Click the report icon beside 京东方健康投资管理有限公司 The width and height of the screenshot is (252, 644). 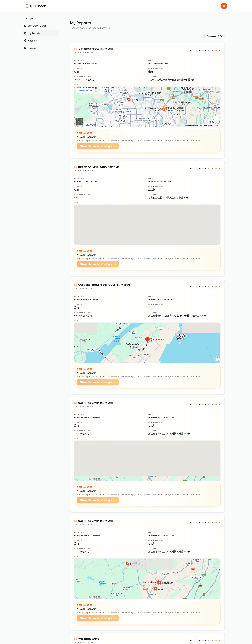click(75, 49)
